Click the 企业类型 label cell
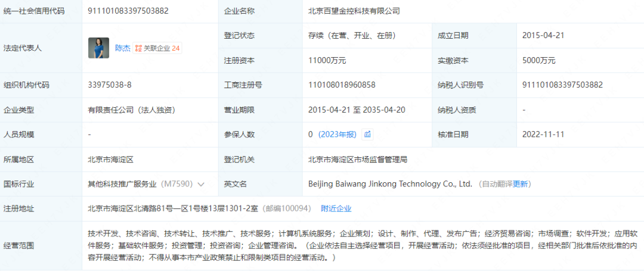Screen dimensions: 644x271 click(x=41, y=110)
